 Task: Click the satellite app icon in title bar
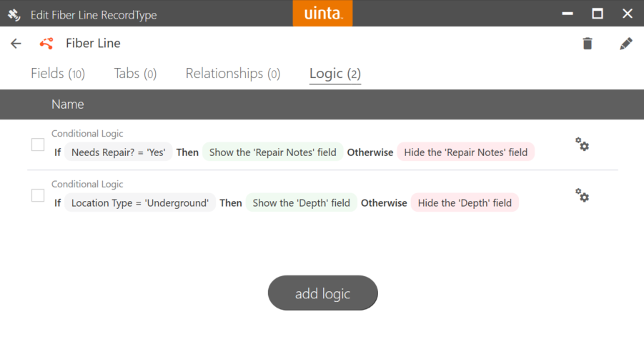[14, 14]
